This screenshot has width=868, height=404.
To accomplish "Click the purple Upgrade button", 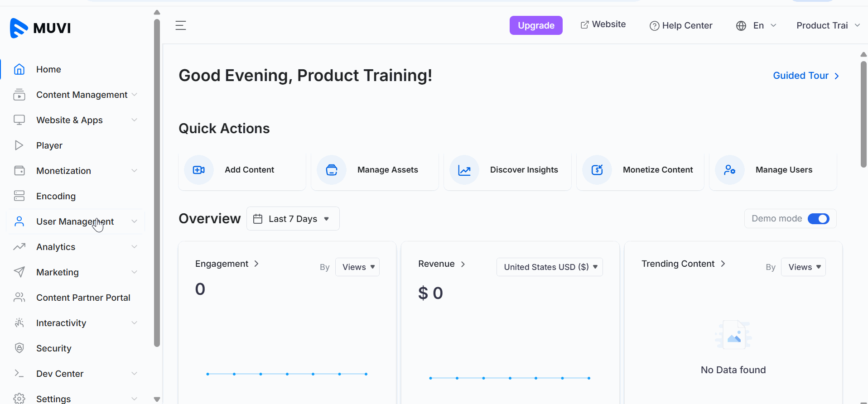I will coord(536,25).
